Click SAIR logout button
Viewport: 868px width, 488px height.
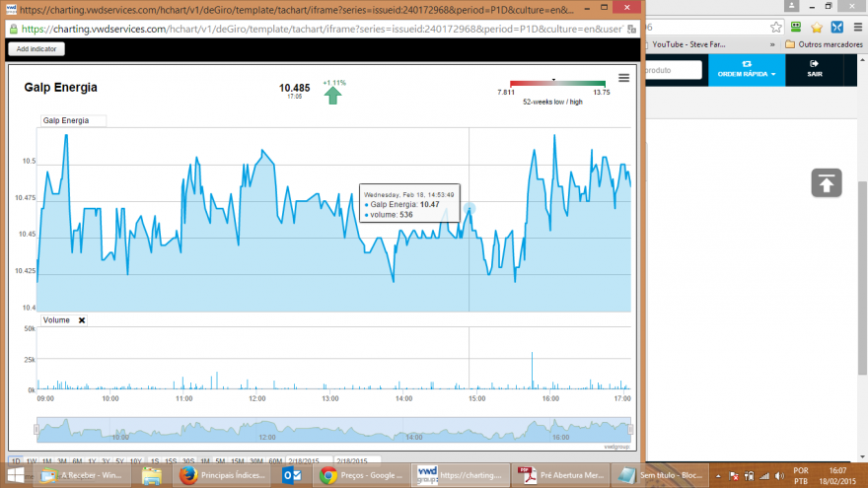(815, 70)
